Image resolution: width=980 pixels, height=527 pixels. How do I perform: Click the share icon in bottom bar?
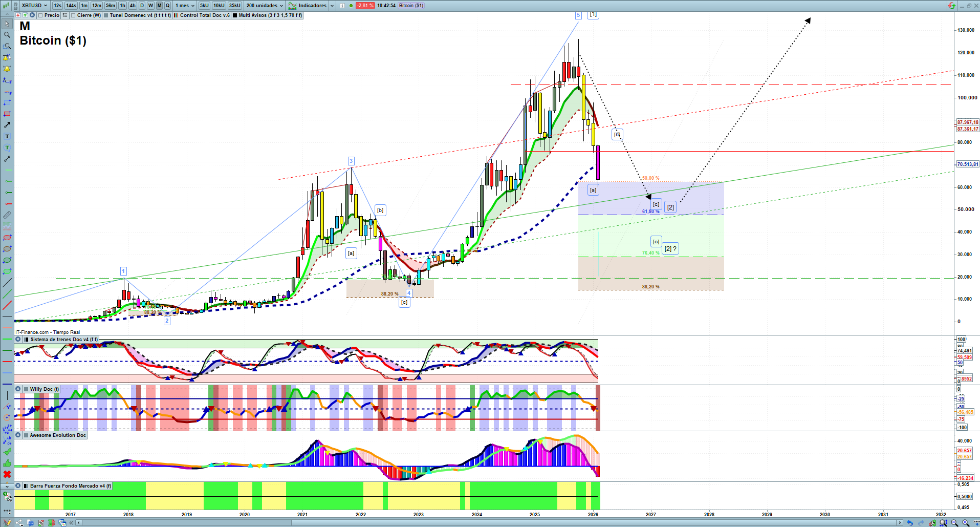[19, 523]
